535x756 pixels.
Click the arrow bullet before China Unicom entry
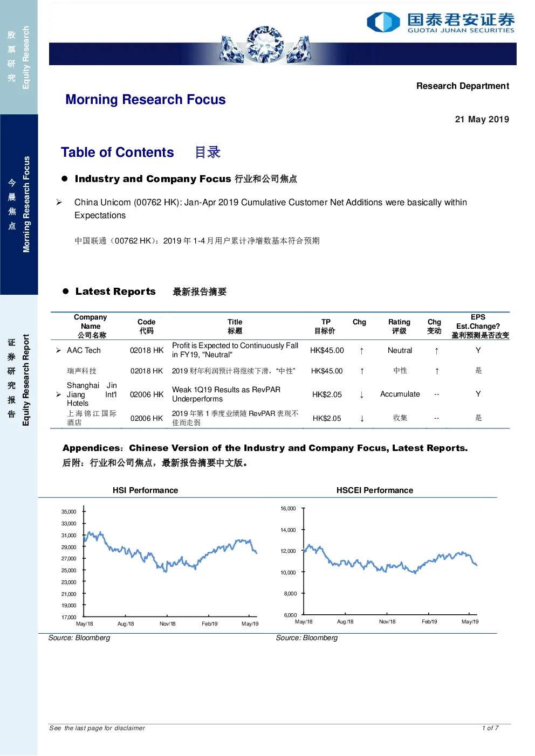59,202
